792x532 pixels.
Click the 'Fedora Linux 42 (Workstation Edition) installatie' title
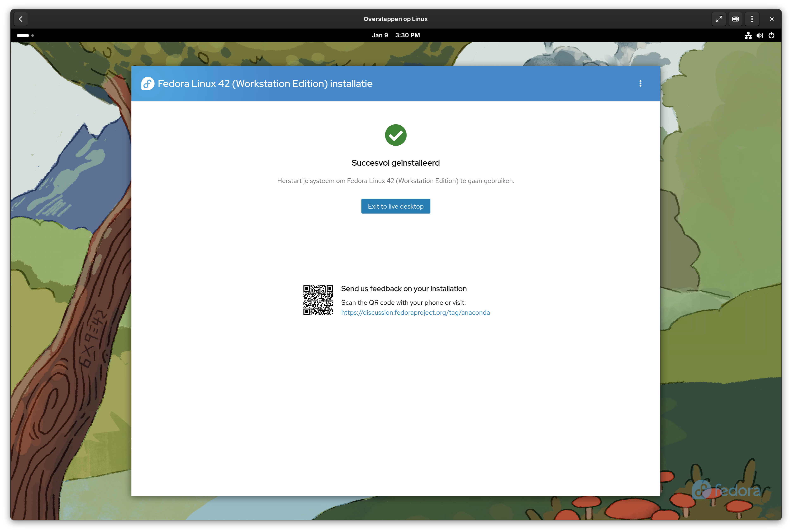(265, 83)
